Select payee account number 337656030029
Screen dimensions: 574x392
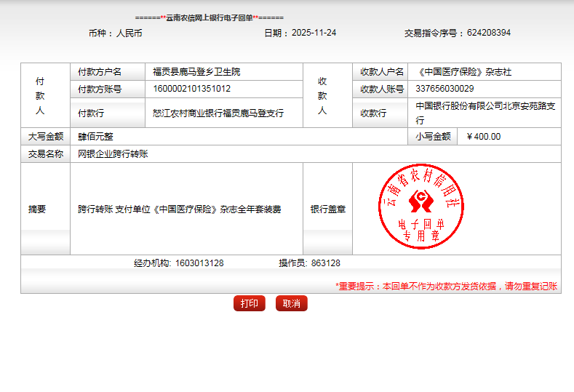[445, 89]
